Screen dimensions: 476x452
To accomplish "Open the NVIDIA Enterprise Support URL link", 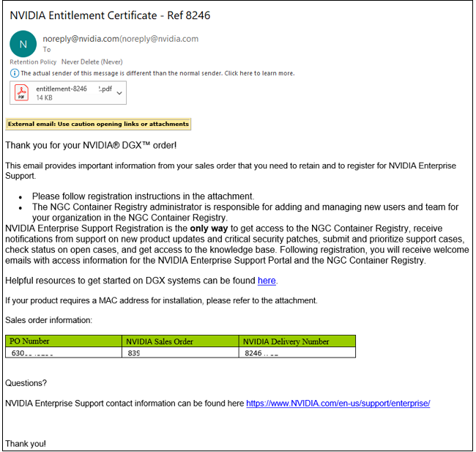I will pos(338,403).
